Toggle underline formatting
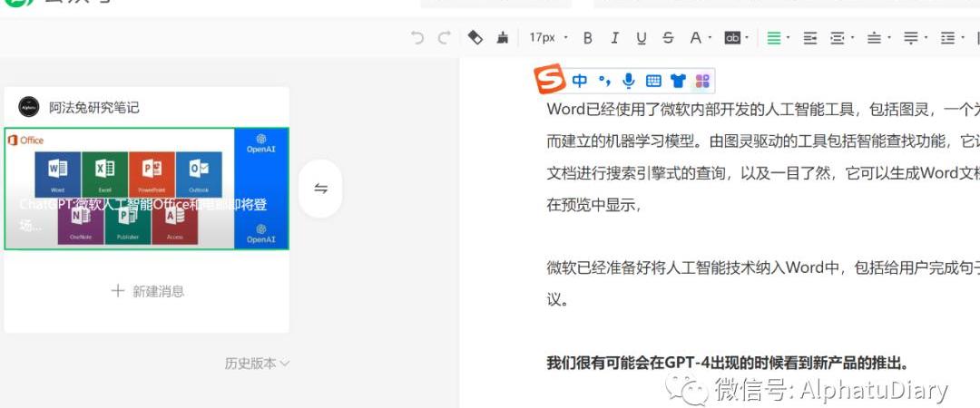980x408 pixels. 642,38
